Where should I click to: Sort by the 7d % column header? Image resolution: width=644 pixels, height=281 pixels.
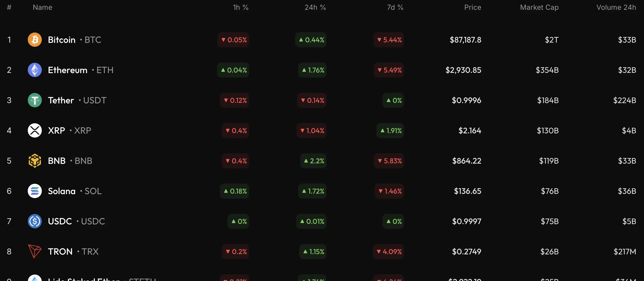point(395,8)
